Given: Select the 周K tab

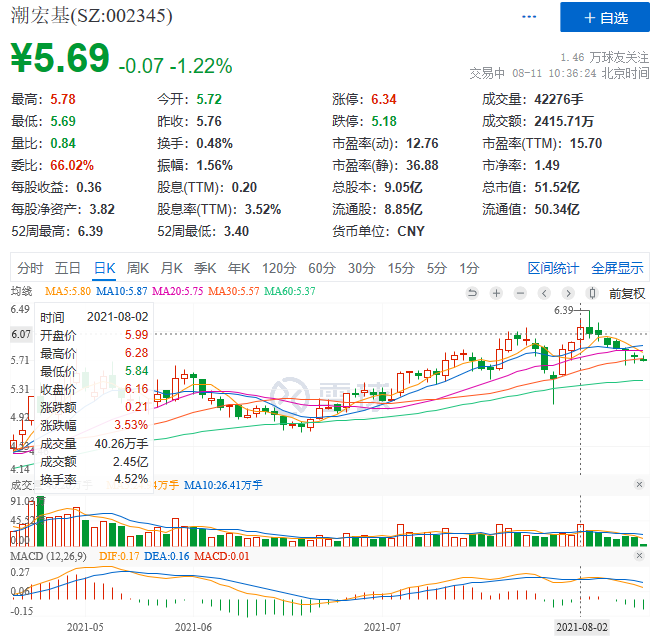Looking at the screenshot, I should (138, 268).
